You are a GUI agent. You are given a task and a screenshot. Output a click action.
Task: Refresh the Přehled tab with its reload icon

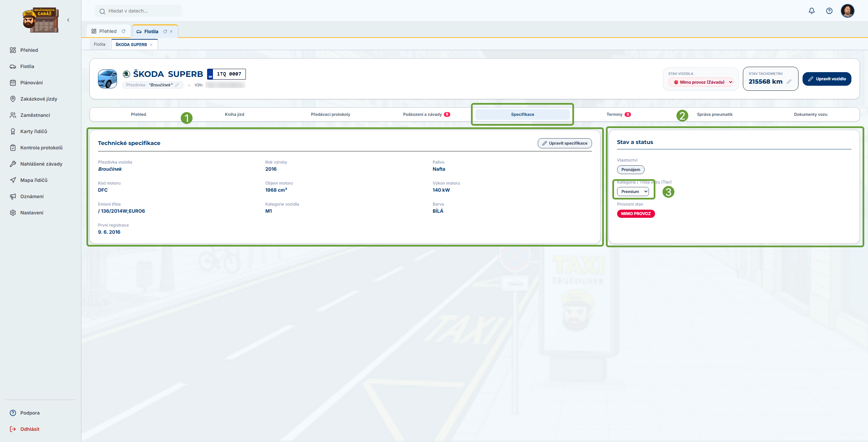123,31
